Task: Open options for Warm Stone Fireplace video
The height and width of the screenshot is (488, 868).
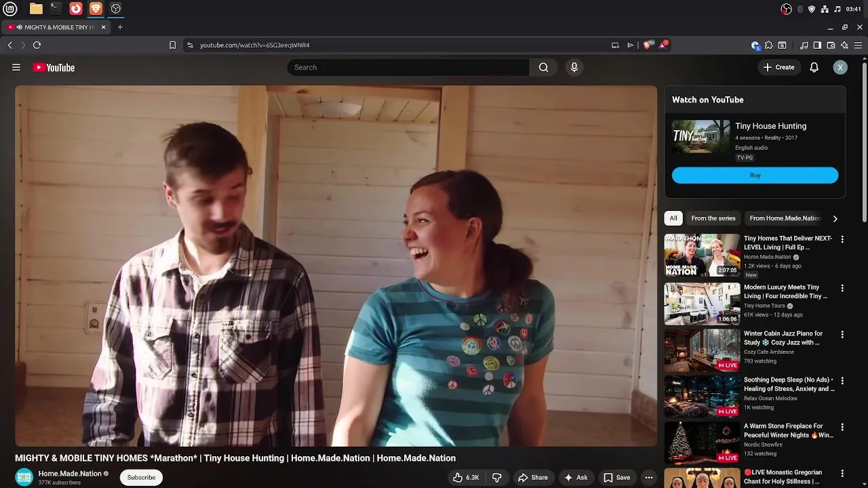Action: pyautogui.click(x=842, y=427)
